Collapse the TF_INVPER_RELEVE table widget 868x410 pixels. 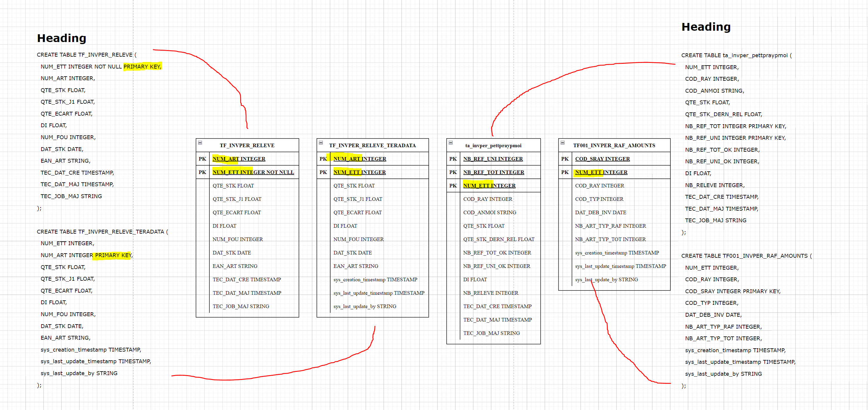coord(200,143)
